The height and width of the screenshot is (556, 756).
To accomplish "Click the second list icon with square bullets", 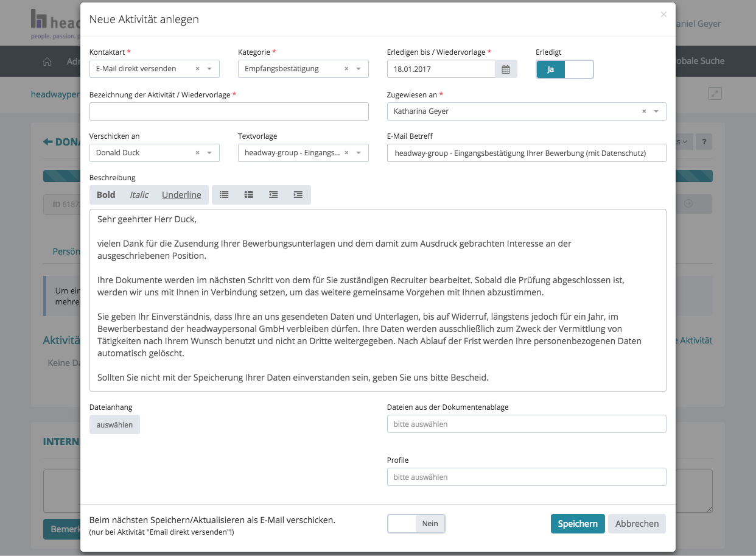I will (249, 195).
